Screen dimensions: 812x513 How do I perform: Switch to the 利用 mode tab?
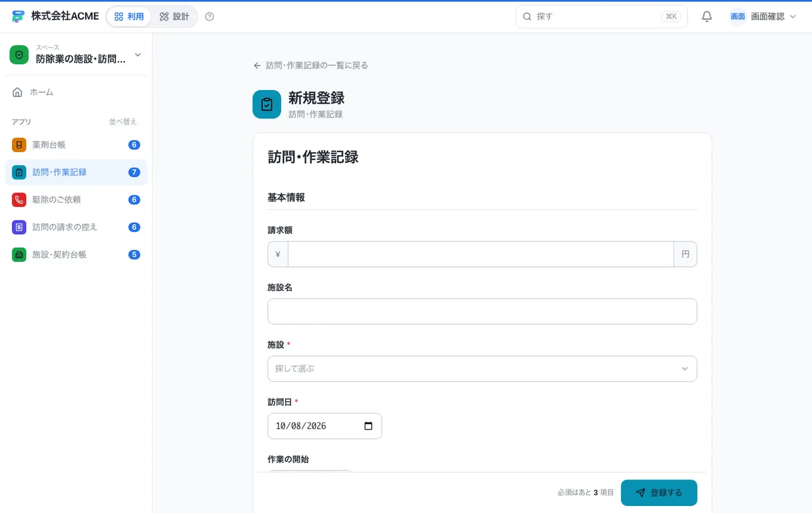tap(129, 16)
